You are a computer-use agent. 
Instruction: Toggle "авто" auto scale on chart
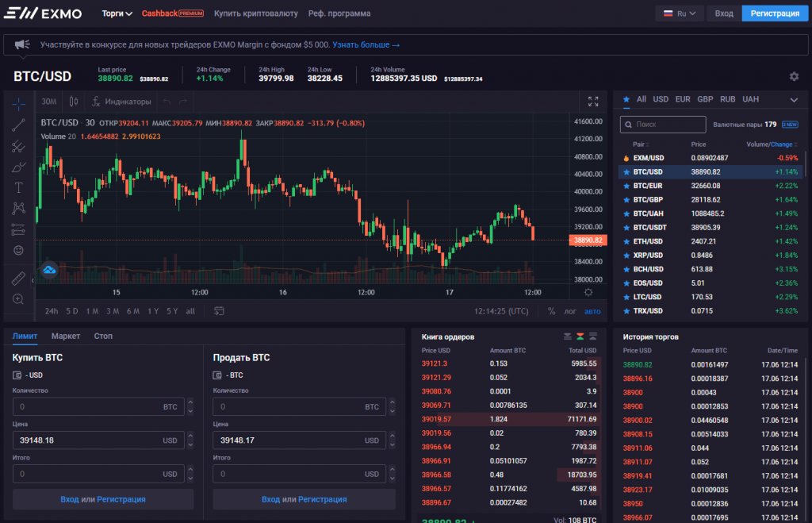592,311
